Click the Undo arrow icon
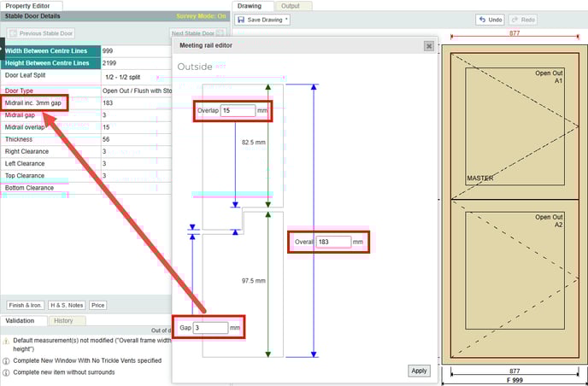The width and height of the screenshot is (588, 386). [x=484, y=20]
